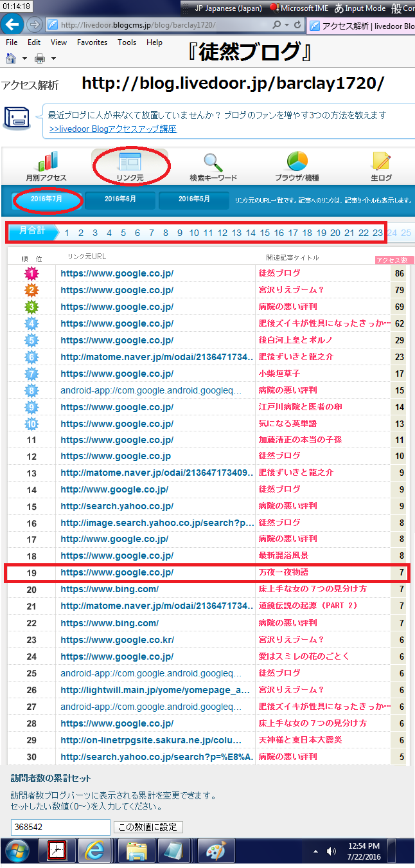415x868 pixels.
Task: Select day 23 in the date bar
Action: click(x=378, y=233)
